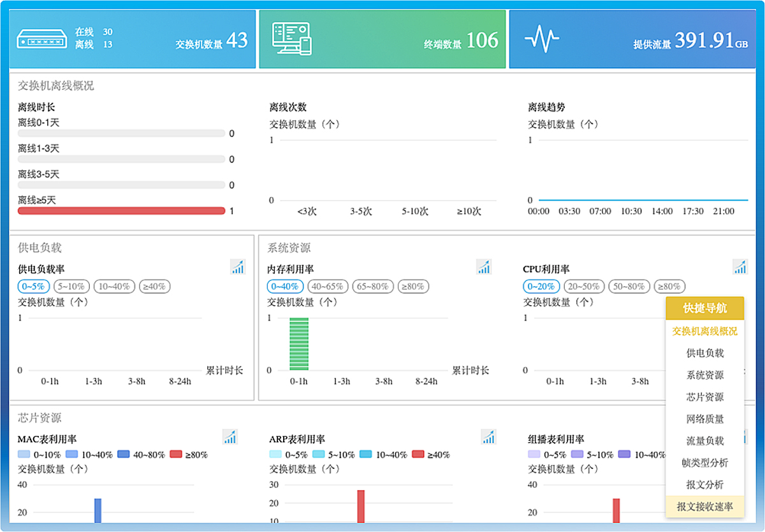Click the red 离线≥5天 progress bar

(121, 211)
